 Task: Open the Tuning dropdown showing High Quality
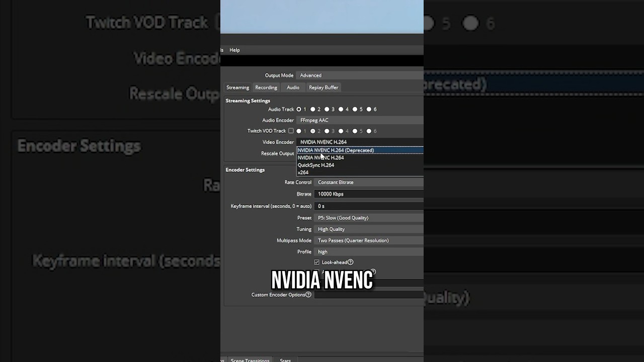click(x=369, y=229)
